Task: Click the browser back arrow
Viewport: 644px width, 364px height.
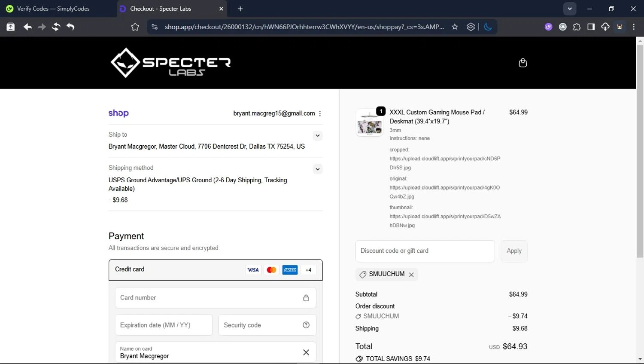Action: click(27, 27)
